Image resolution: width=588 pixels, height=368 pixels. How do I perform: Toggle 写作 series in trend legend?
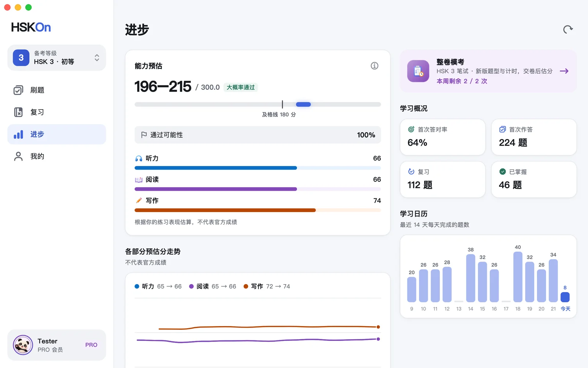[267, 286]
